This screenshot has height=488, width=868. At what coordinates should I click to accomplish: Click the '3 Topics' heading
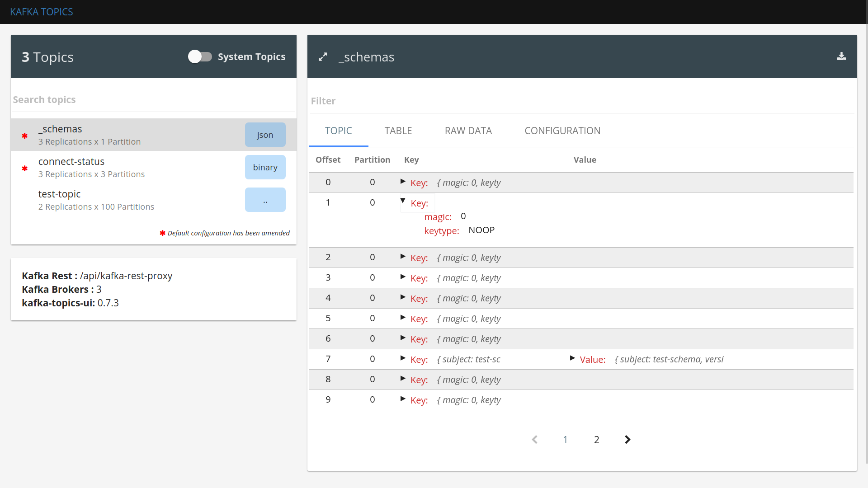(x=47, y=57)
